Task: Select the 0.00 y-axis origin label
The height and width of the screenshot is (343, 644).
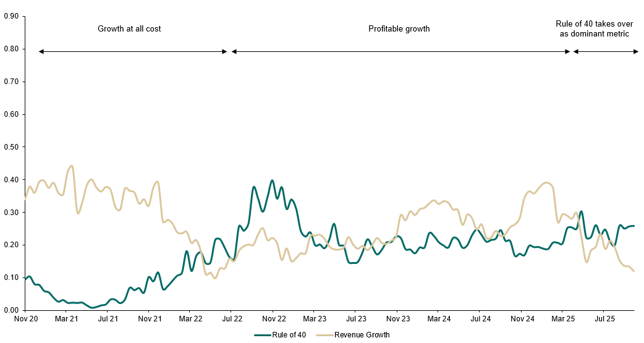Action: [x=11, y=310]
